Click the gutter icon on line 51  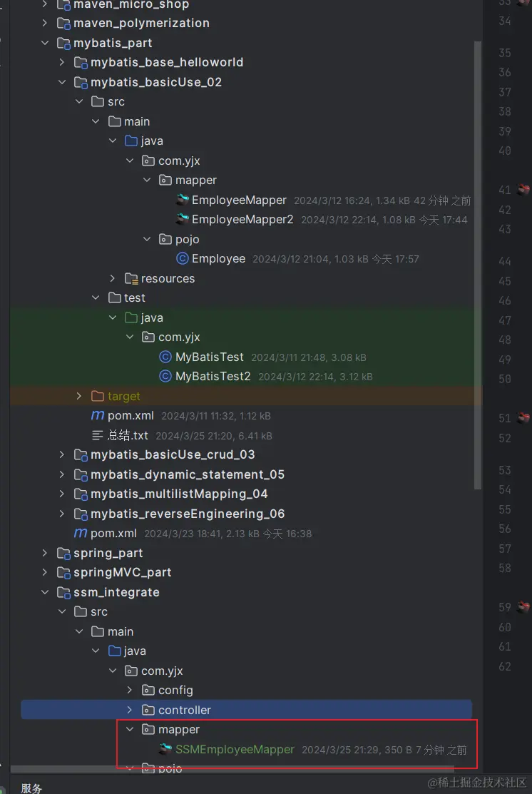[523, 418]
